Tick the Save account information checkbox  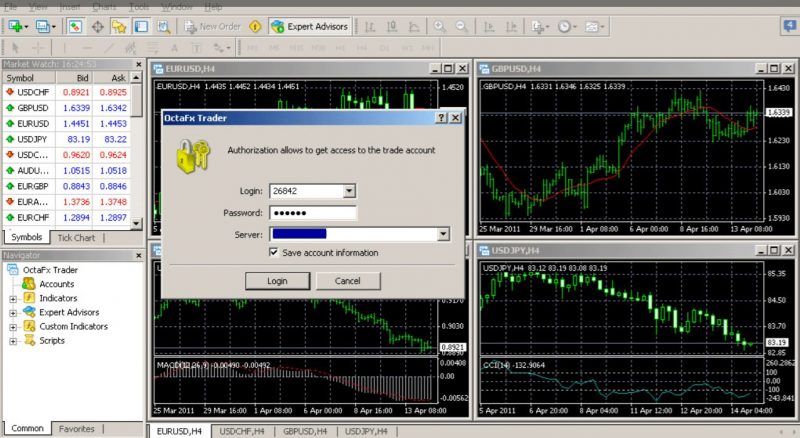274,252
